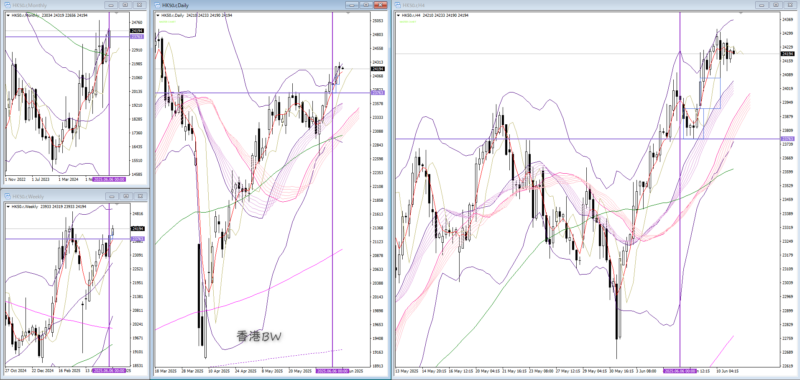Expand the arrow beside HK50 Monthly label
The height and width of the screenshot is (380, 800).
pos(8,15)
